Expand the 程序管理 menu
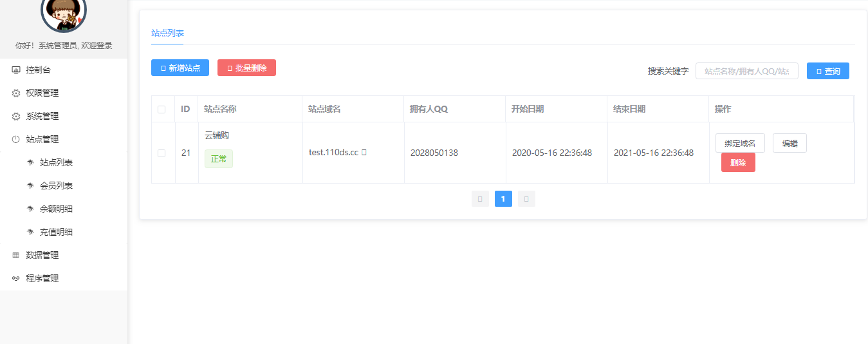Screen dimensions: 868x344 (x=64, y=278)
